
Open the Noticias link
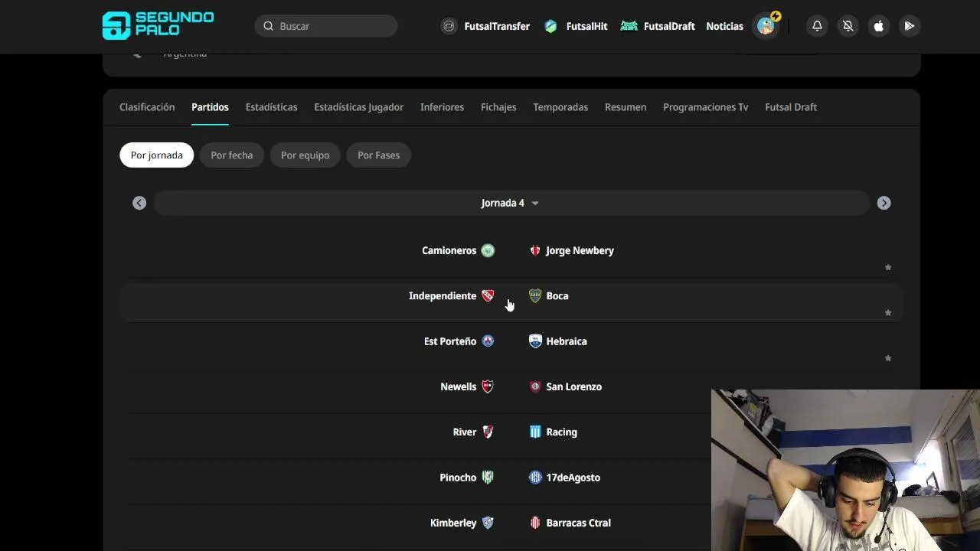724,26
